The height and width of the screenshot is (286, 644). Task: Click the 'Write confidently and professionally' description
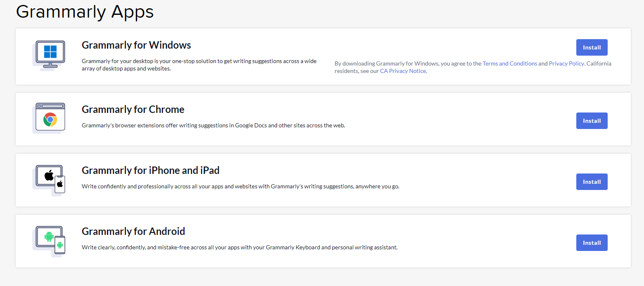[240, 186]
